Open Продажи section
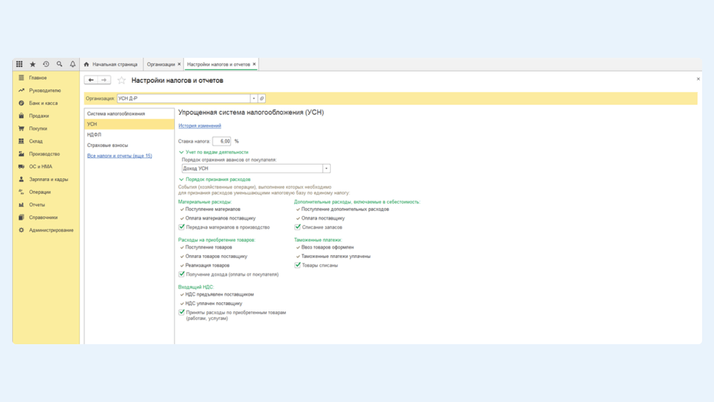The width and height of the screenshot is (714, 402). click(39, 116)
